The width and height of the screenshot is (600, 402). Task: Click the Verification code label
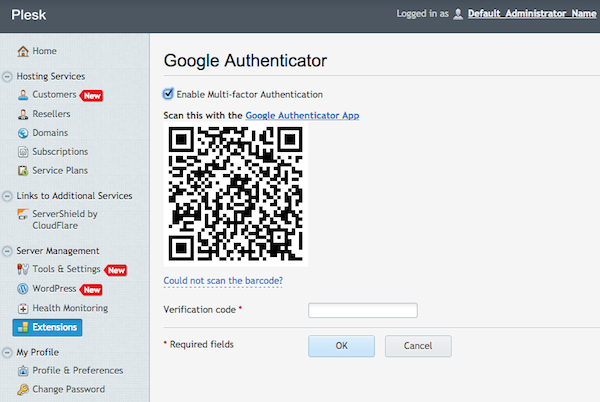point(200,310)
